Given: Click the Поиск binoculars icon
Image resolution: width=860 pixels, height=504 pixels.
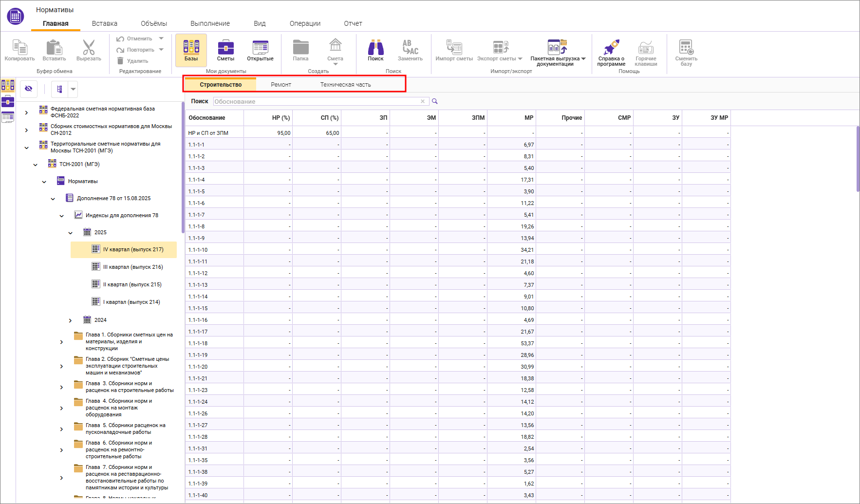Looking at the screenshot, I should click(x=375, y=50).
